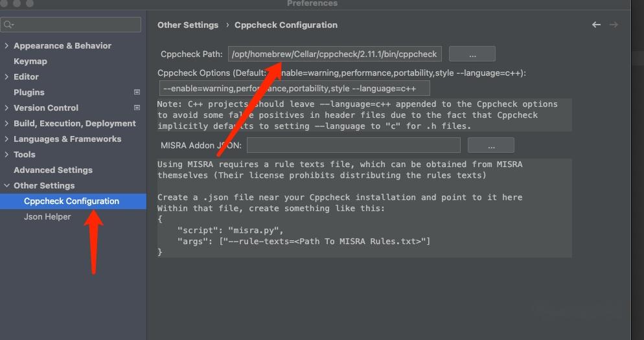Expand the Tools settings node
This screenshot has width=644, height=340.
click(6, 155)
